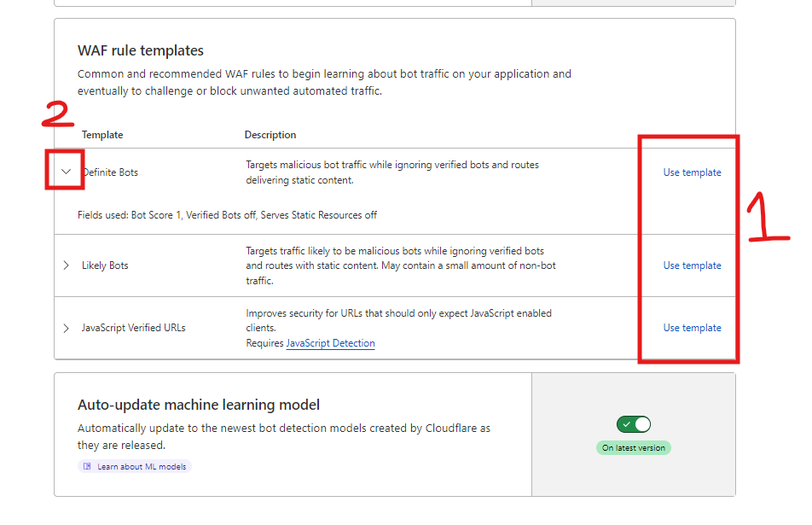The height and width of the screenshot is (525, 812).
Task: Select the Likely Bots template name
Action: [x=105, y=265]
